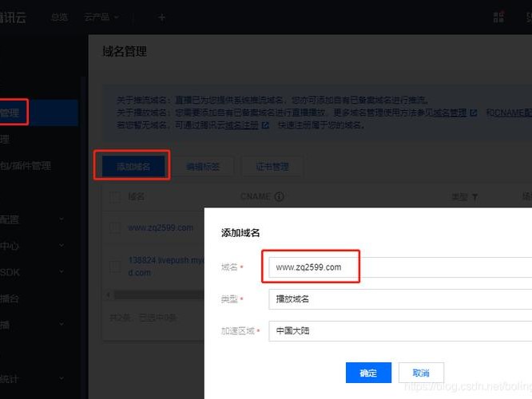
Task: Select the highlighted 管理 sidebar item
Action: click(x=39, y=113)
